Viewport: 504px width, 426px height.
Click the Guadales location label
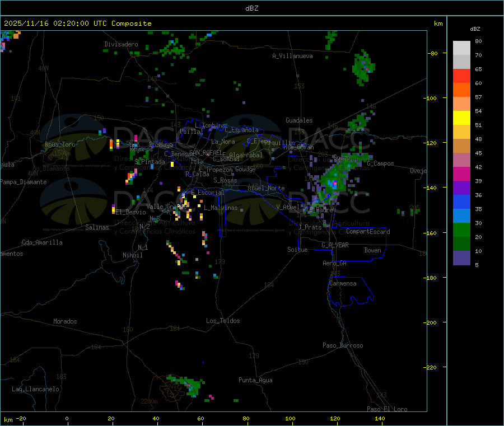tap(299, 120)
